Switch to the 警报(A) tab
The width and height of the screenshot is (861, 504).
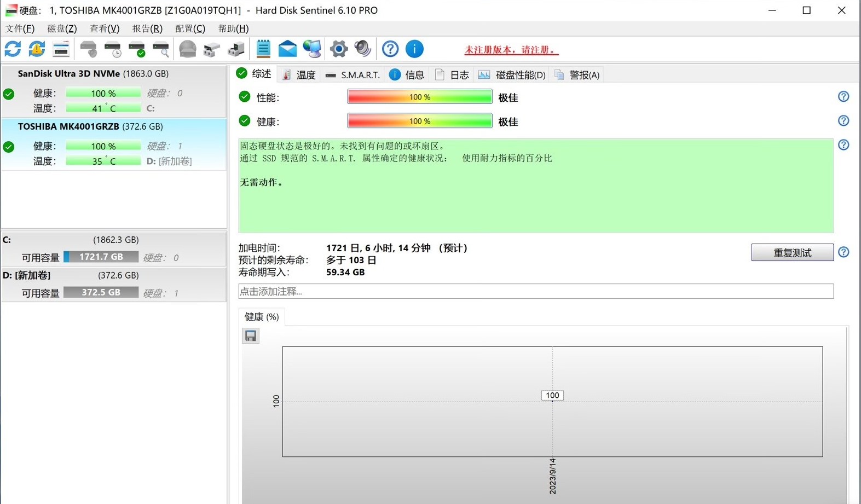click(577, 75)
